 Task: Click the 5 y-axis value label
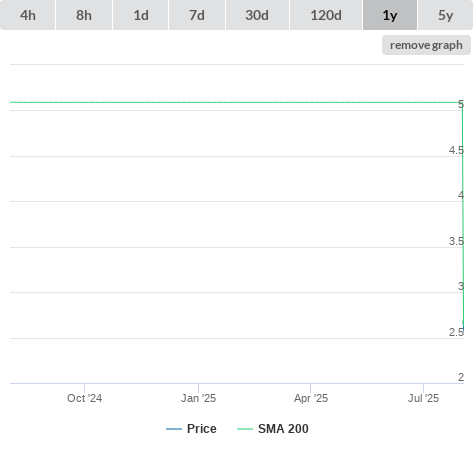[x=461, y=104]
